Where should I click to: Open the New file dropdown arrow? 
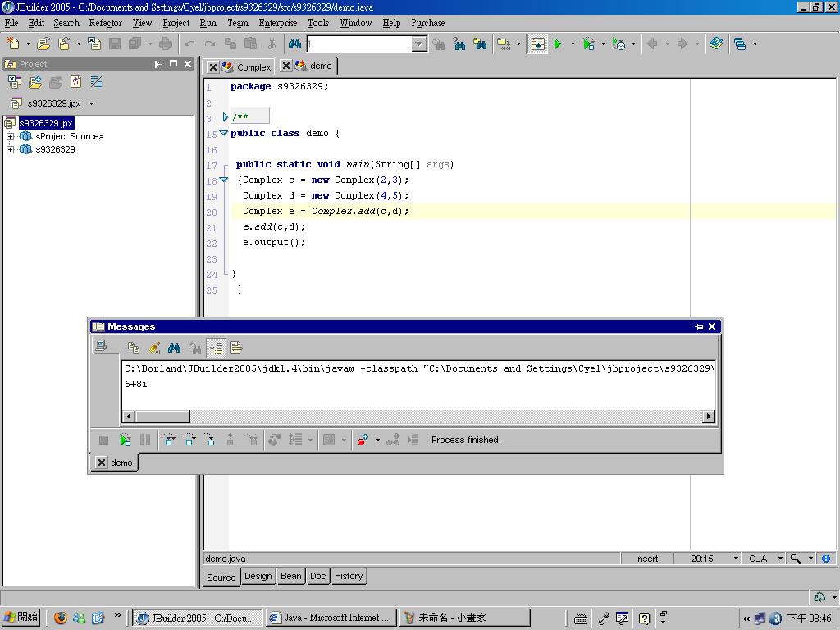(x=28, y=44)
